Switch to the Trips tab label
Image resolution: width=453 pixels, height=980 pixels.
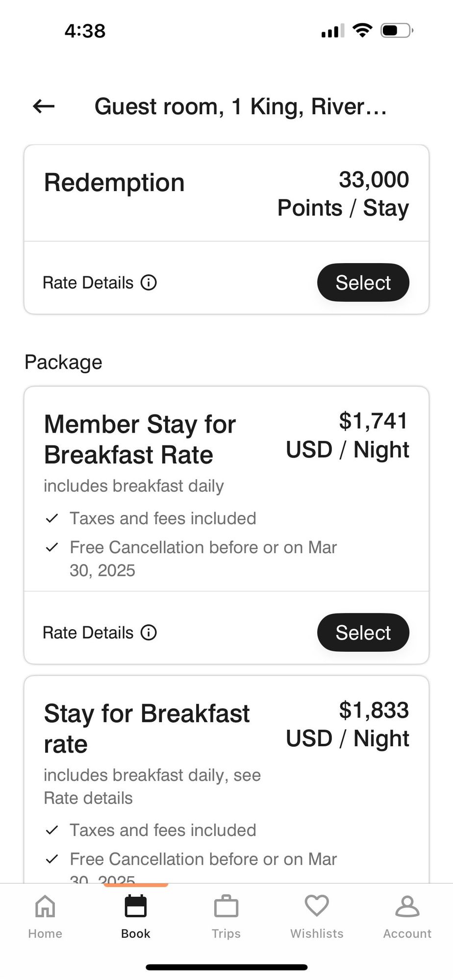pyautogui.click(x=226, y=933)
